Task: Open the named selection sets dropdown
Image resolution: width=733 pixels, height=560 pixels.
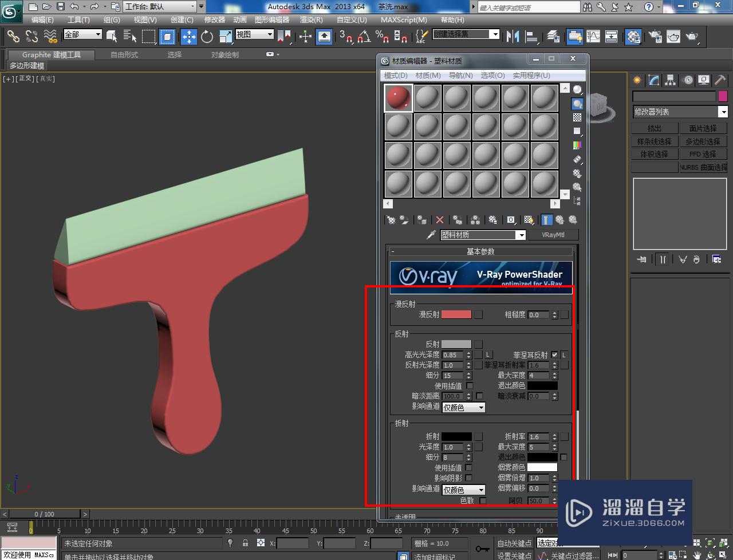Action: (466, 34)
